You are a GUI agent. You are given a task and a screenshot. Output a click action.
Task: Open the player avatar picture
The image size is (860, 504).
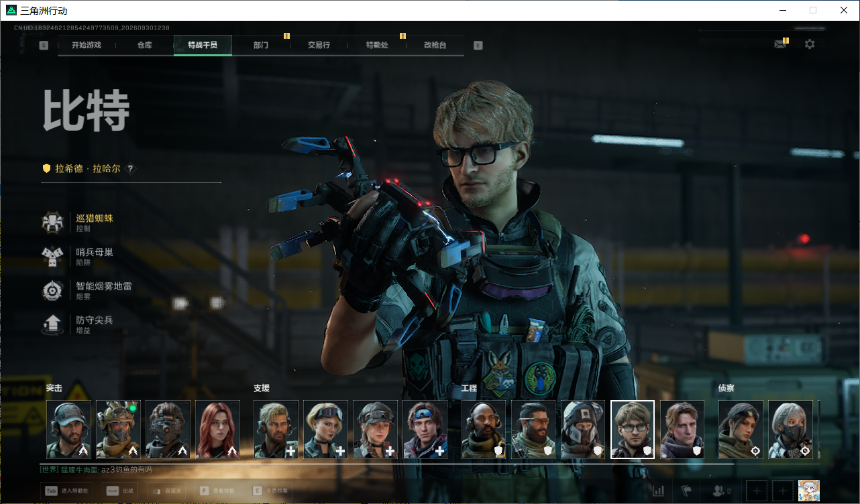[x=810, y=491]
